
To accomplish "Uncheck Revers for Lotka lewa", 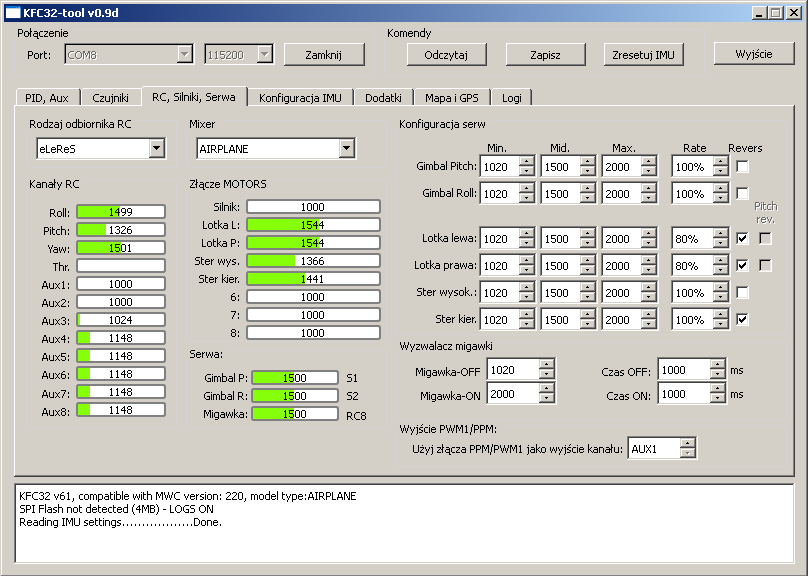I will pyautogui.click(x=743, y=239).
